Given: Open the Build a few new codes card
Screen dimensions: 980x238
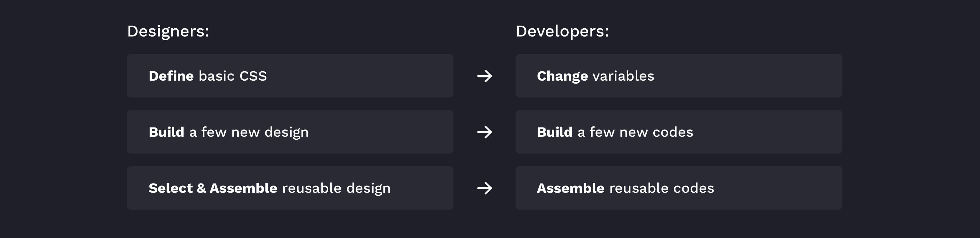Looking at the screenshot, I should coord(679,132).
